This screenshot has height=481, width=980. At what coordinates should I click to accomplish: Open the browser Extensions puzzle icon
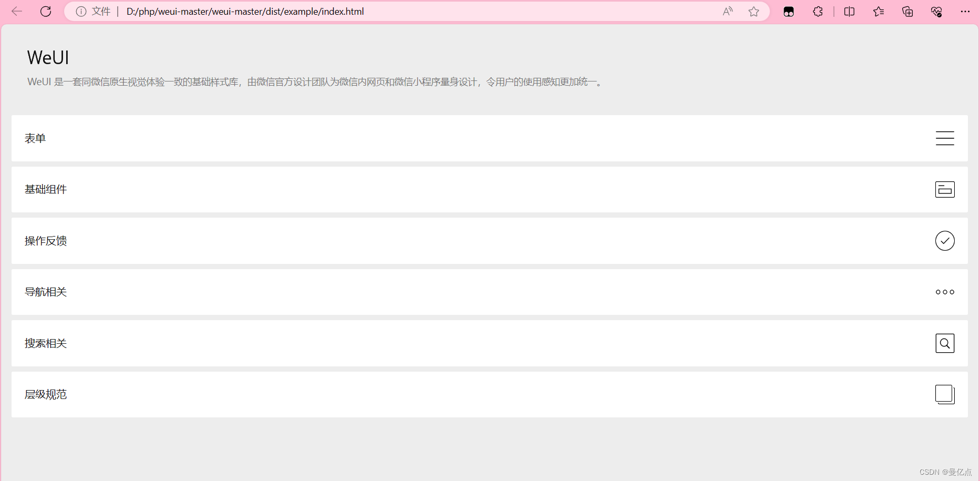[x=818, y=12]
